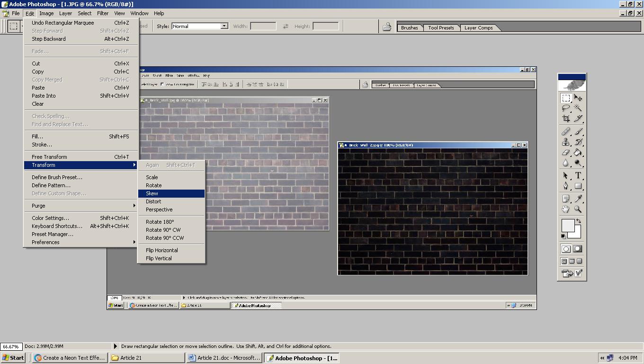Open the Article 21 taskbar folder
644x364 pixels.
[147, 358]
